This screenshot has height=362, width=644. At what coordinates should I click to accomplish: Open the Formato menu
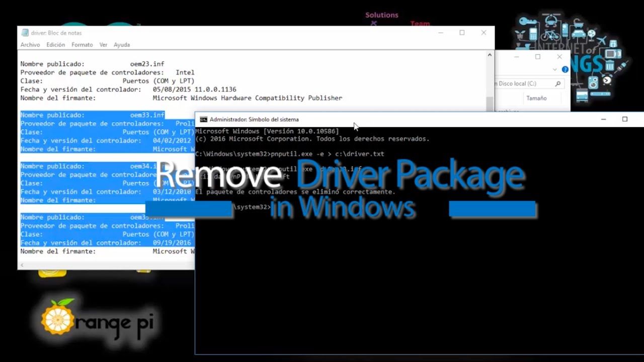click(x=82, y=45)
